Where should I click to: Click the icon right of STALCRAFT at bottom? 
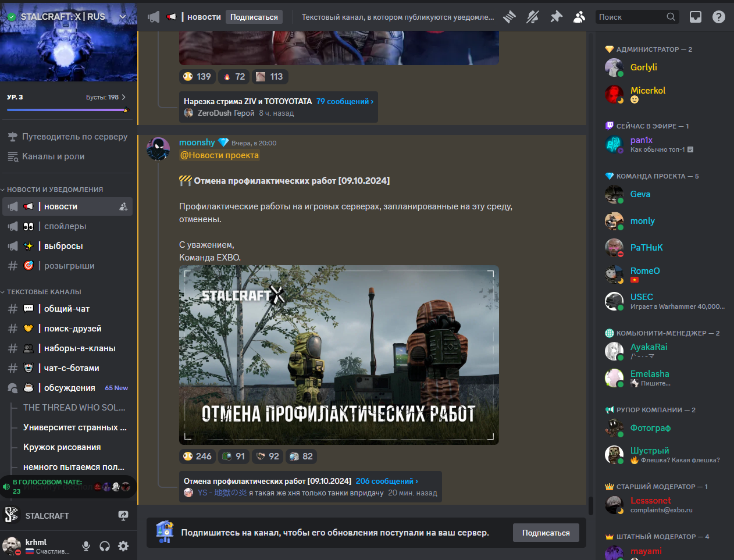tap(123, 516)
